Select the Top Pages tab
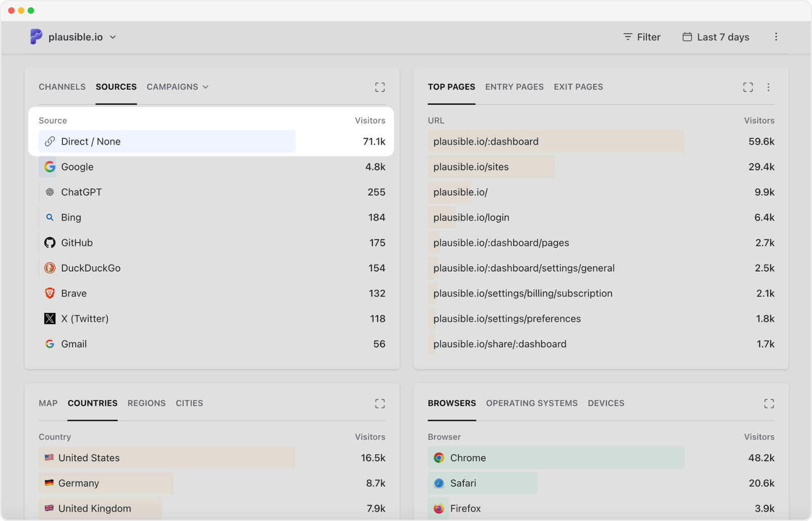 pos(451,87)
